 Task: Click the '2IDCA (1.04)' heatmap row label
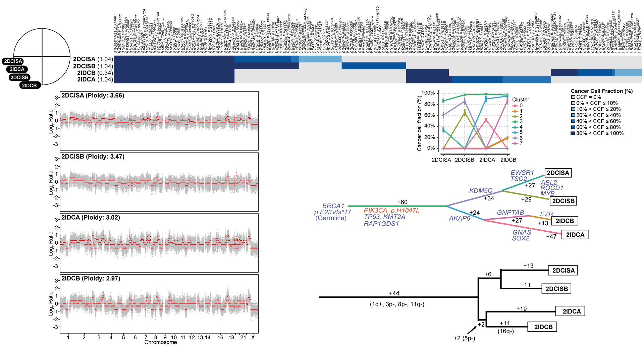pyautogui.click(x=95, y=80)
